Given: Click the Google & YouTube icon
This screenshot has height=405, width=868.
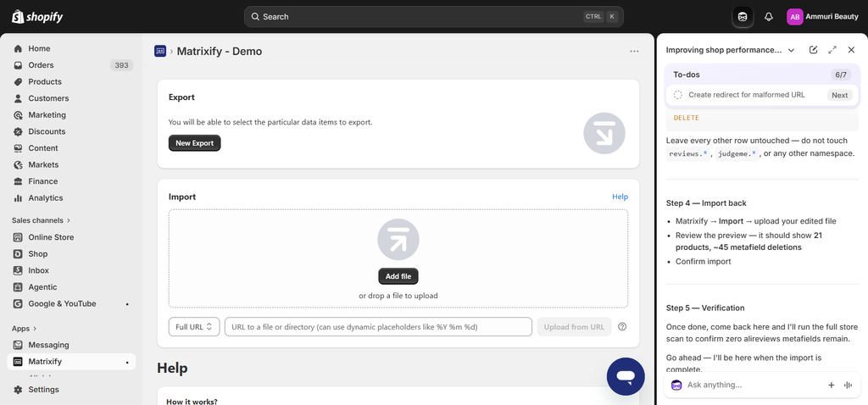Looking at the screenshot, I should click(x=19, y=303).
